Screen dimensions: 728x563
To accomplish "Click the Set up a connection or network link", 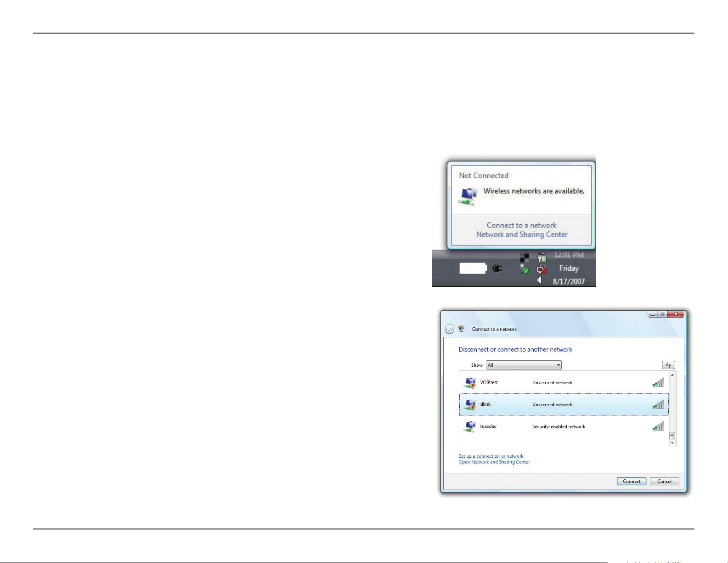I will pos(491,456).
